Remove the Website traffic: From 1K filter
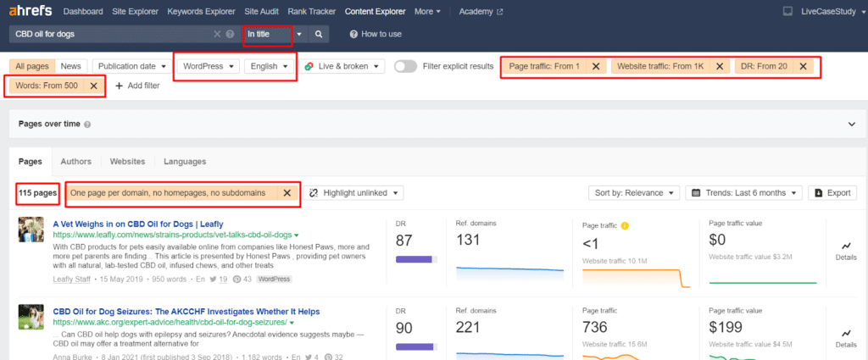The width and height of the screenshot is (868, 360). coord(719,66)
